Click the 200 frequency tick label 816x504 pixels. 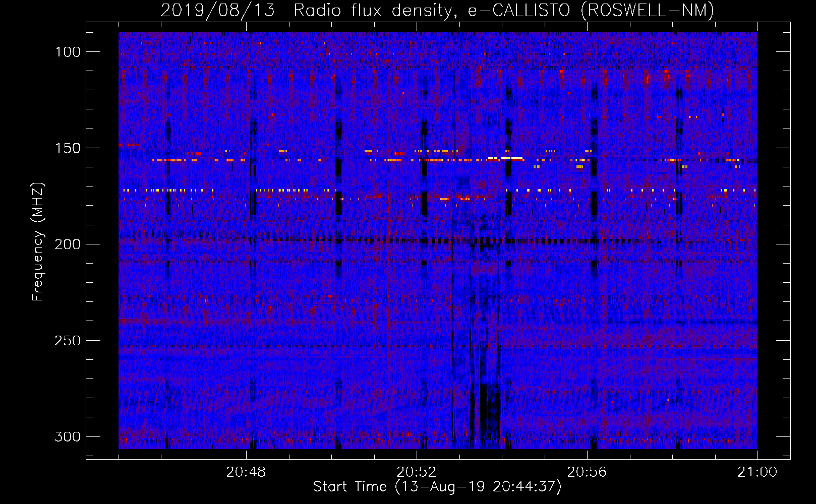click(68, 244)
